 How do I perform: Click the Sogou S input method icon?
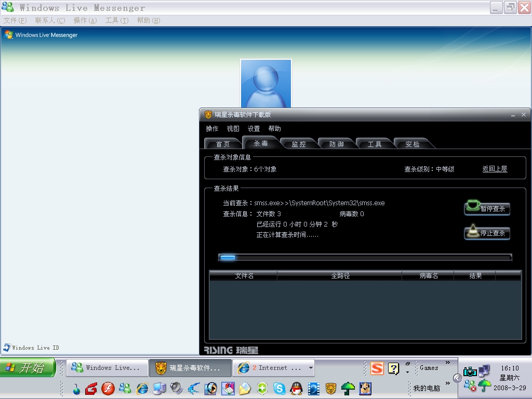377,368
